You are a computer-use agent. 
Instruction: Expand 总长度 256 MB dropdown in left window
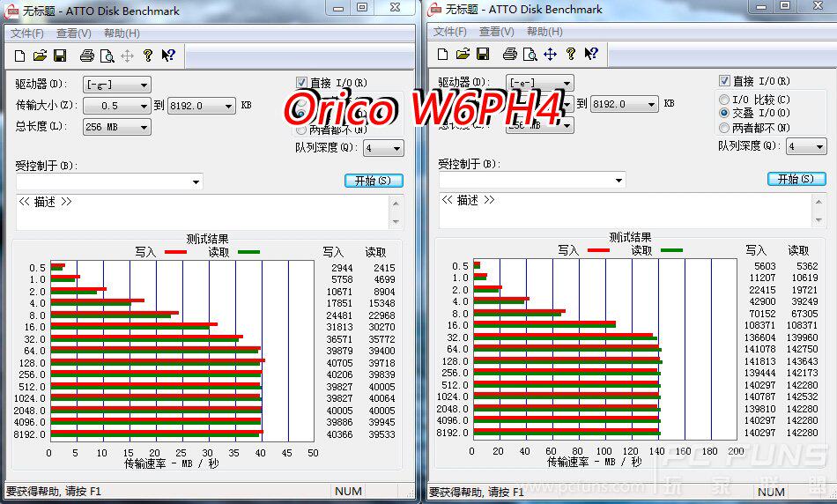(117, 127)
